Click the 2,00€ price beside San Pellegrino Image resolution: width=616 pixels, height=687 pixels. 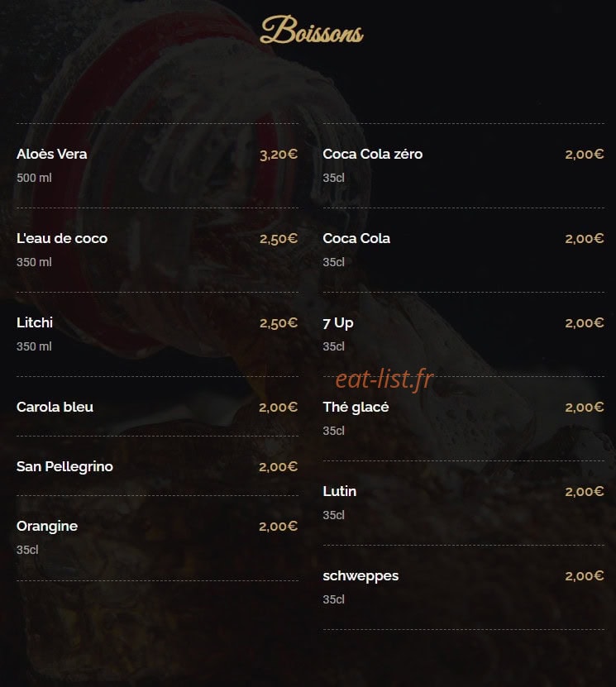278,466
